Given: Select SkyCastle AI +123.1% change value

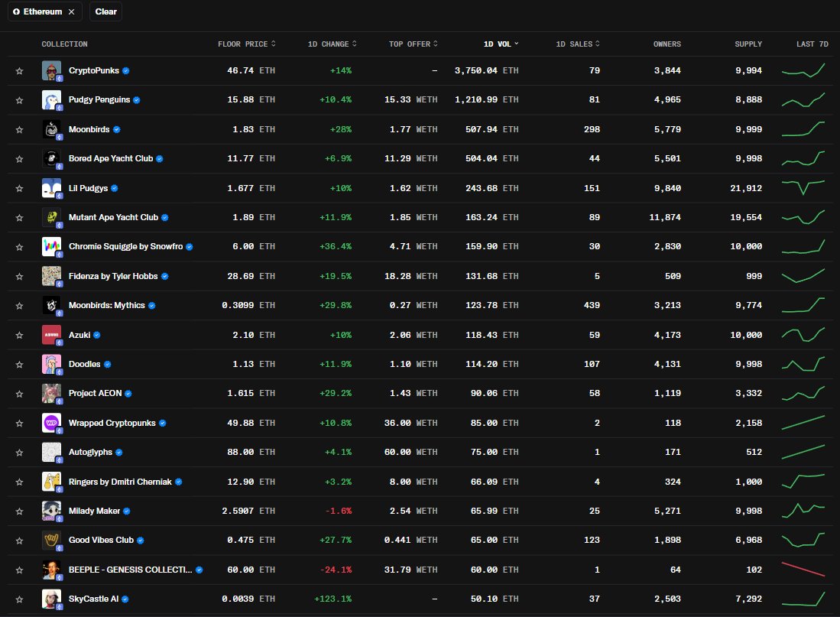Looking at the screenshot, I should click(332, 599).
